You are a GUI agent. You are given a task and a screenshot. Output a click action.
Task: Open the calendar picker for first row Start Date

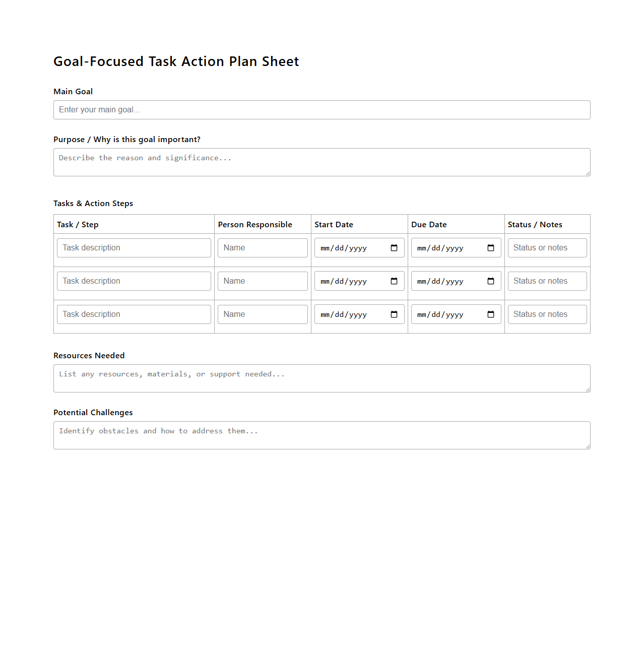point(394,247)
